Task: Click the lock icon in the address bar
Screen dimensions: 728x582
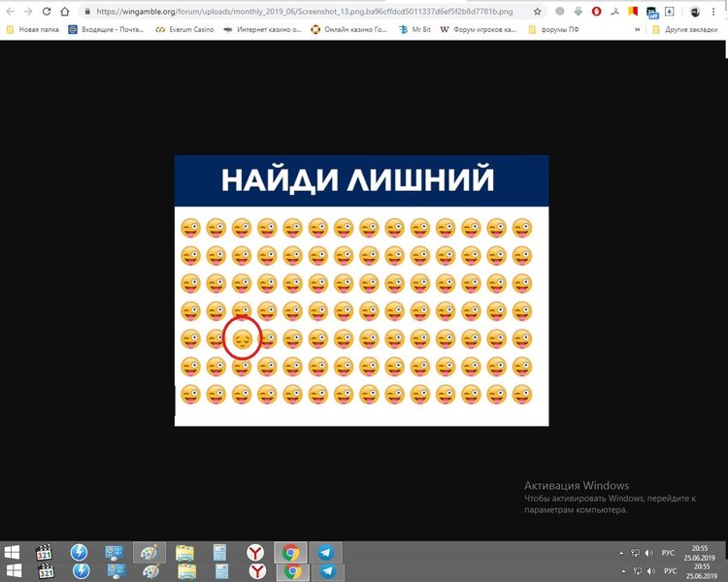Action: [x=87, y=12]
